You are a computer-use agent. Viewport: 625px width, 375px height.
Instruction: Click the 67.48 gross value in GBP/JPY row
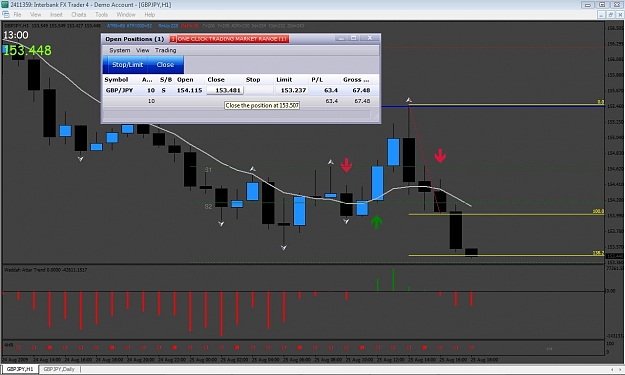click(x=361, y=90)
